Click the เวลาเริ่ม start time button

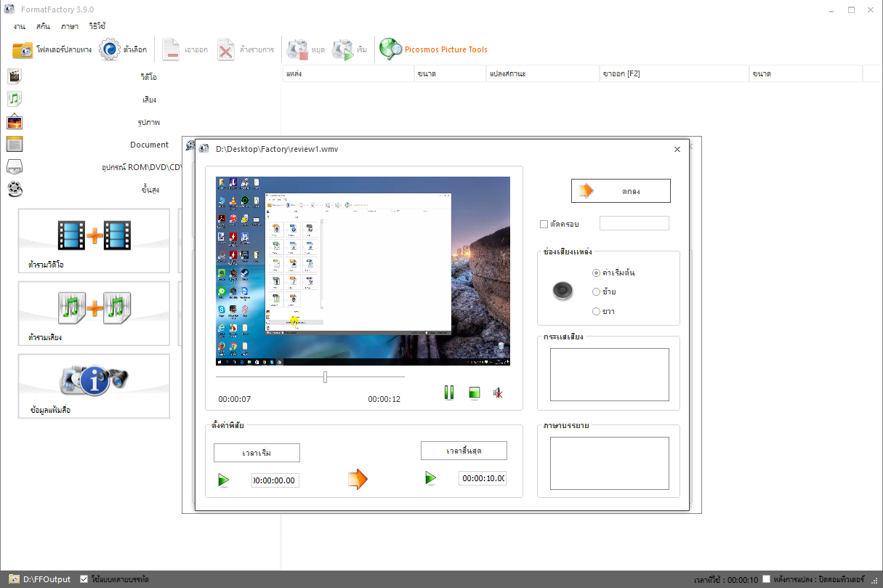[257, 453]
